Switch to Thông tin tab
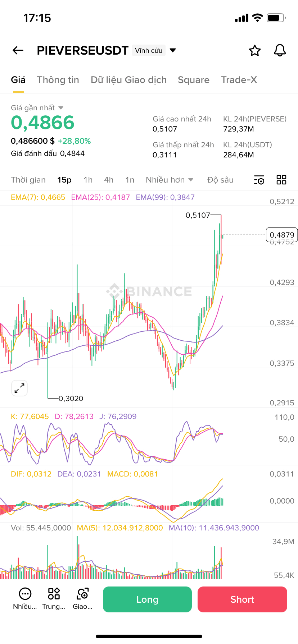298x644 pixels. click(58, 80)
